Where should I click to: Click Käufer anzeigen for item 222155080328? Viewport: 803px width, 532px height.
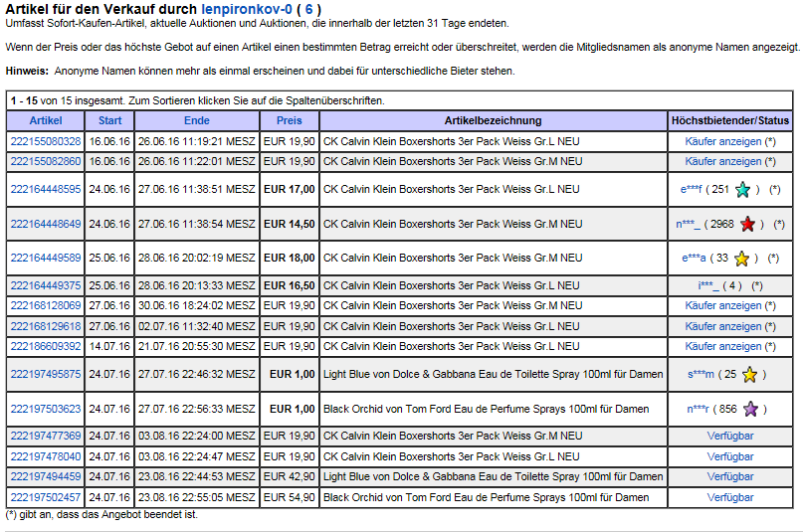[x=723, y=141]
